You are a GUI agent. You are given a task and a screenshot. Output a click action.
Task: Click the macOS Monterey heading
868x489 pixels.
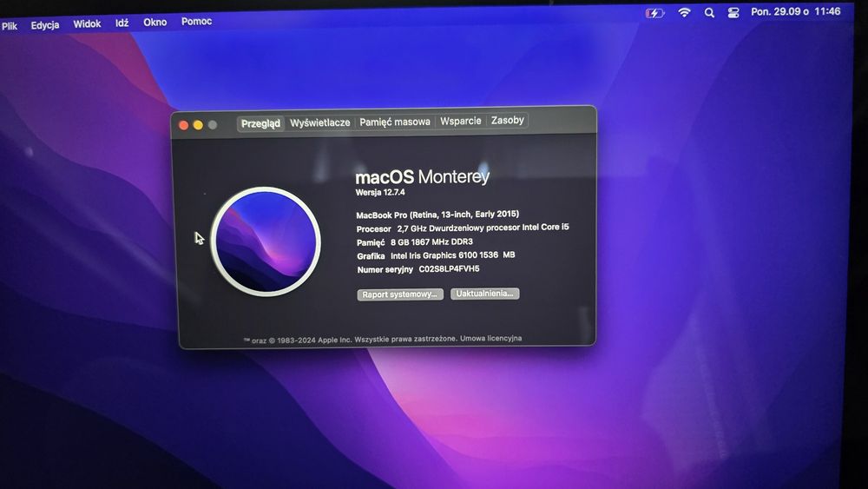click(423, 176)
